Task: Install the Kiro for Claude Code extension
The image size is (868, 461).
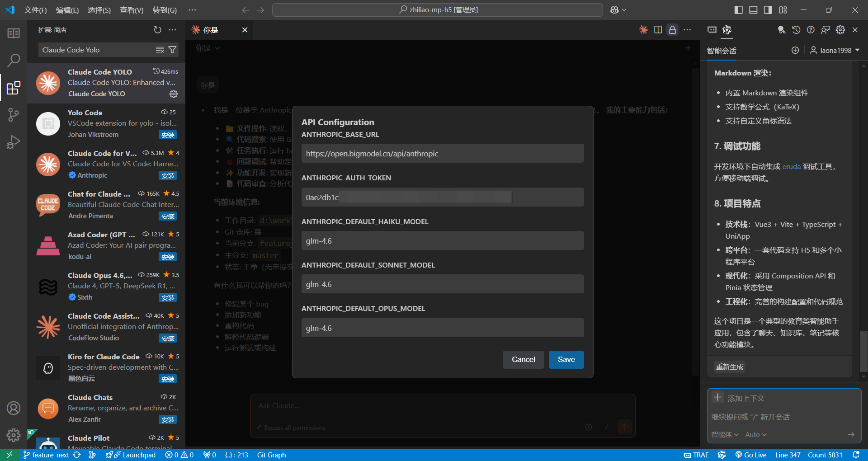Action: 168,379
